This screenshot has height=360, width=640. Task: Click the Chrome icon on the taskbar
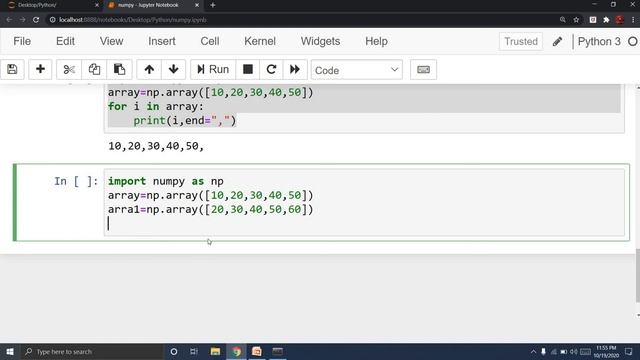pos(236,351)
